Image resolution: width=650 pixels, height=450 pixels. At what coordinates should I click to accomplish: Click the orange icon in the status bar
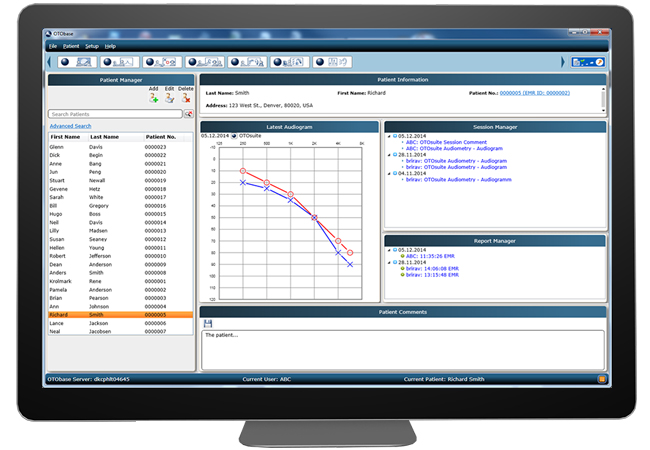coord(602,379)
